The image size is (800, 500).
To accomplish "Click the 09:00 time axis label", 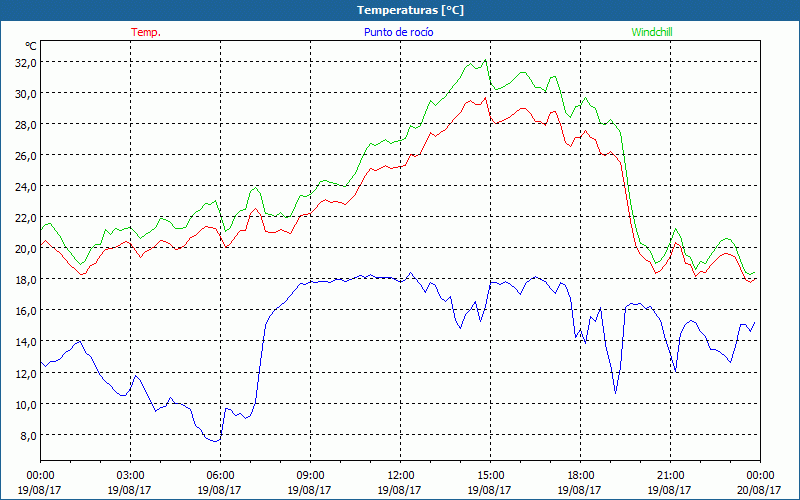I will (x=310, y=476).
